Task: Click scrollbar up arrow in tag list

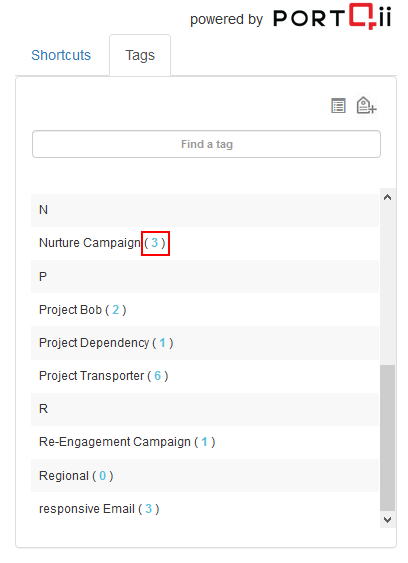Action: point(387,197)
